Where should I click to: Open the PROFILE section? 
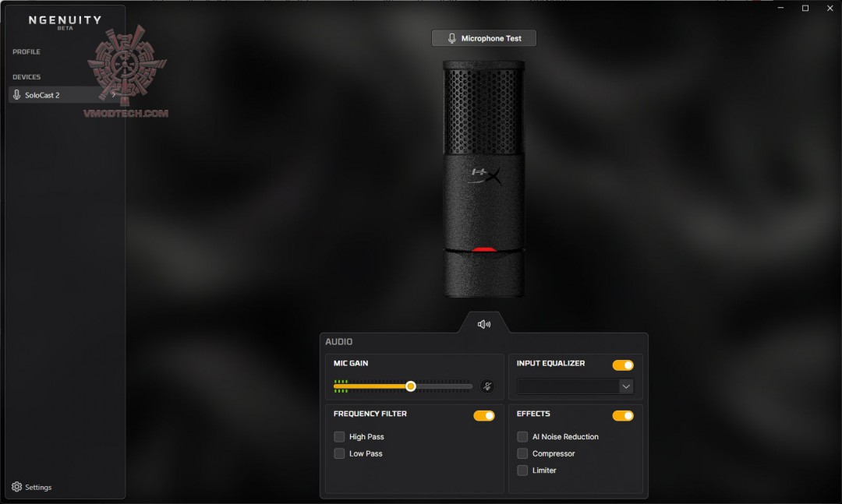(26, 51)
